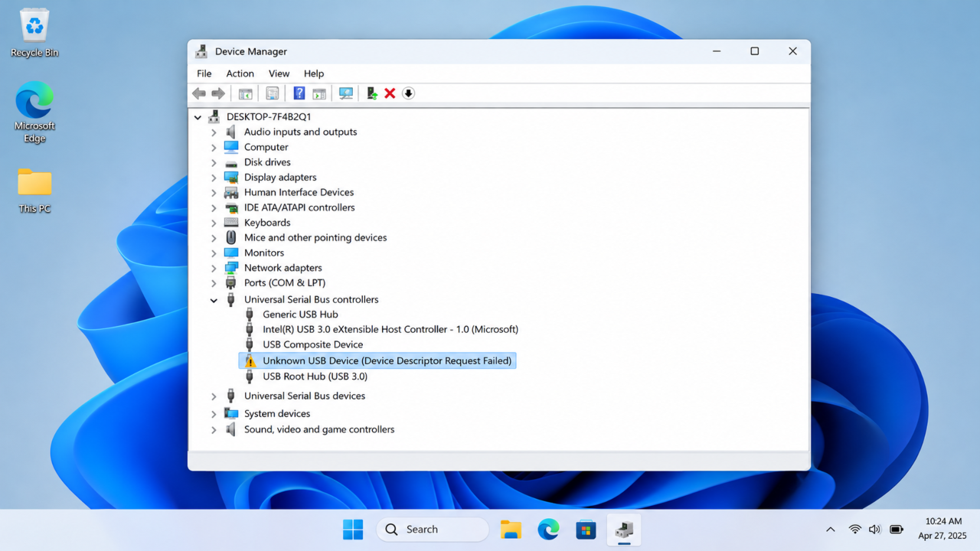Open Microsoft Store from taskbar
980x551 pixels.
click(x=586, y=530)
